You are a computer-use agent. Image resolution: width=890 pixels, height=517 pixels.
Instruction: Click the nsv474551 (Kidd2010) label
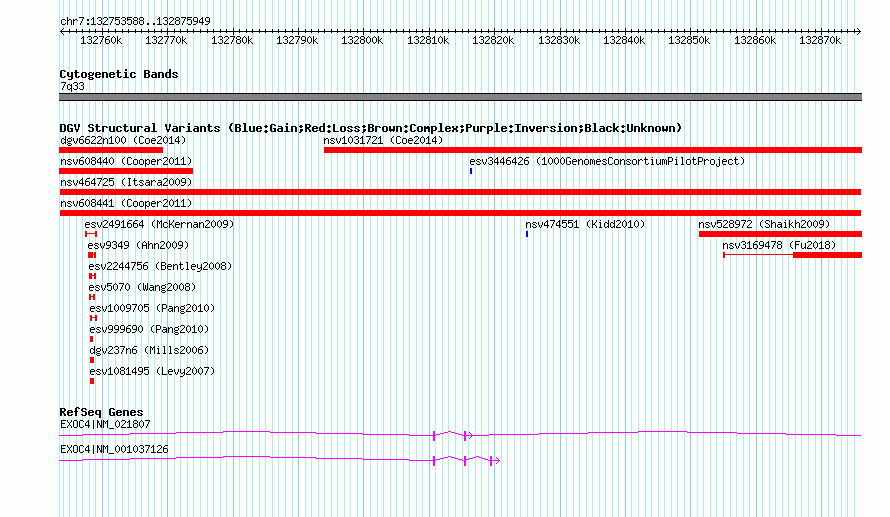pos(585,224)
